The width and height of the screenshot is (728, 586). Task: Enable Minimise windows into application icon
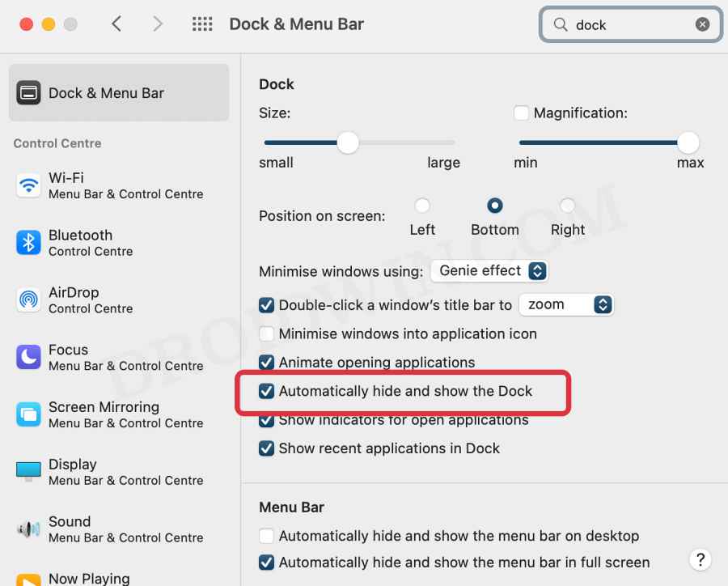[266, 333]
